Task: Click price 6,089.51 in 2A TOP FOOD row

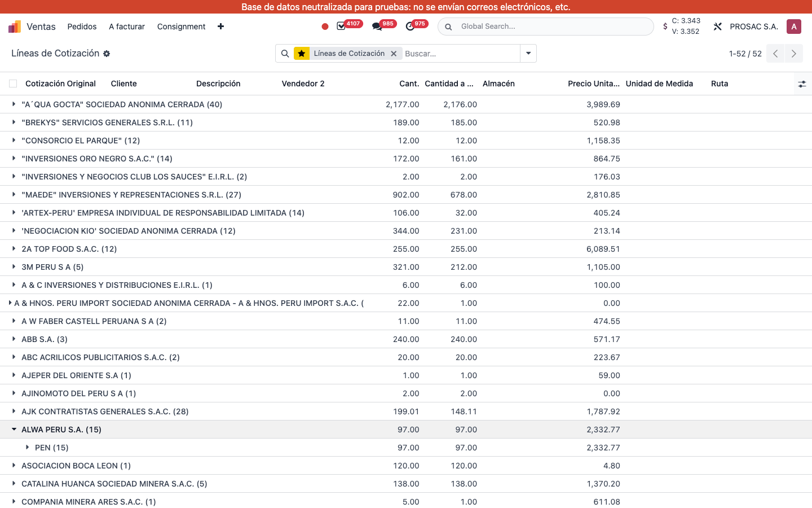Action: click(603, 249)
